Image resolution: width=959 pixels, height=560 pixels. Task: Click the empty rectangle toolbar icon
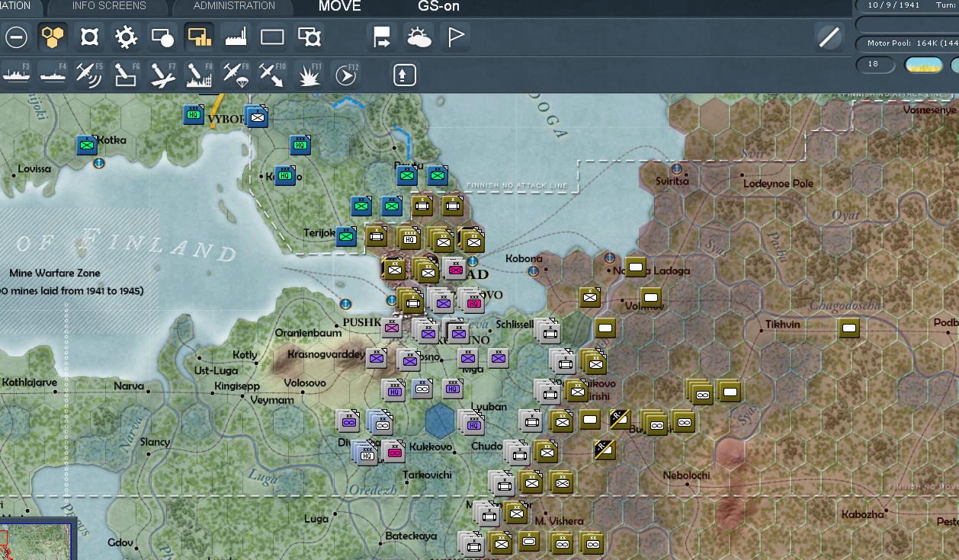tap(272, 37)
